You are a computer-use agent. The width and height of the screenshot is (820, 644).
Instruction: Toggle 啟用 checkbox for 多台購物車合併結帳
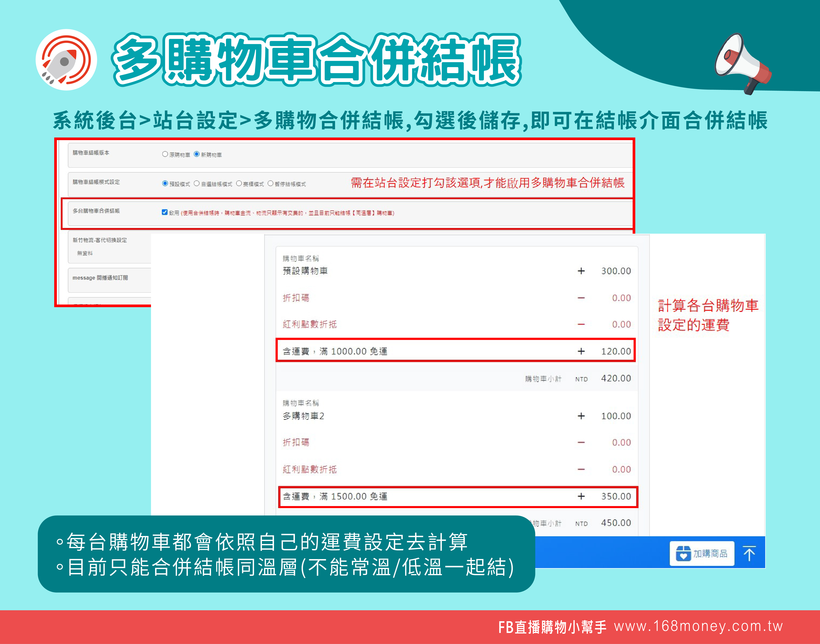coord(164,212)
